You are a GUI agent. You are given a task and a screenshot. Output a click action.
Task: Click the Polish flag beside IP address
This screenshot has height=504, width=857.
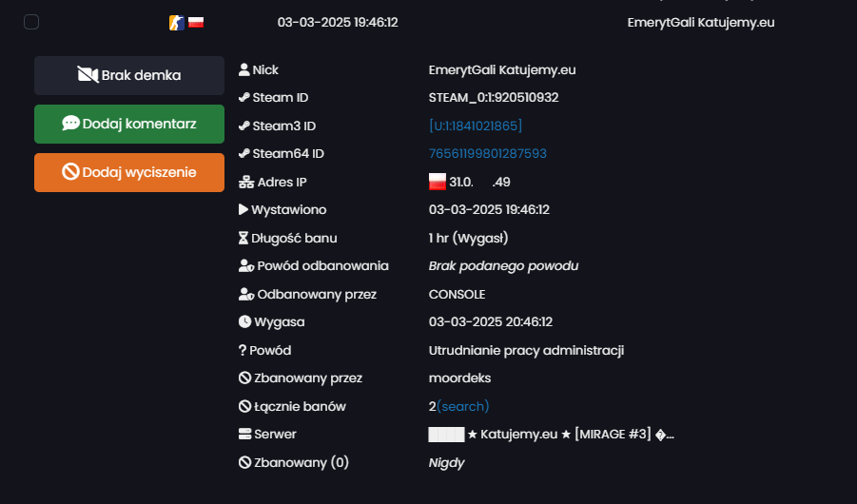pos(438,182)
